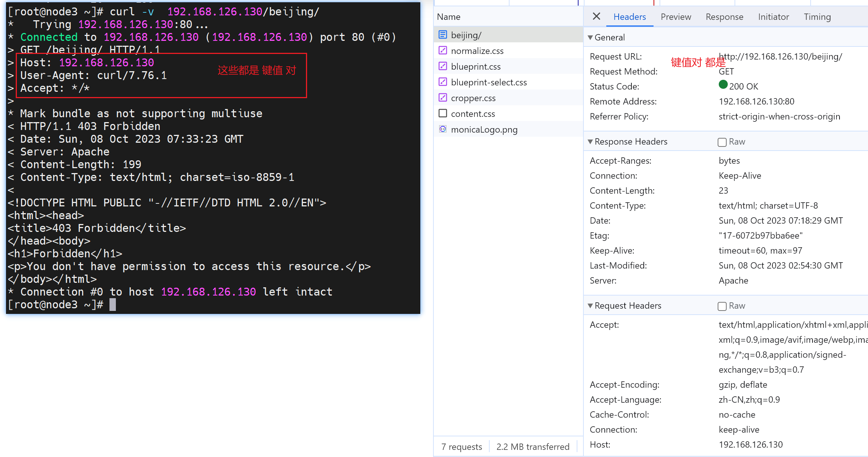Click the stylesheet icon for normalize.css

[x=443, y=51]
